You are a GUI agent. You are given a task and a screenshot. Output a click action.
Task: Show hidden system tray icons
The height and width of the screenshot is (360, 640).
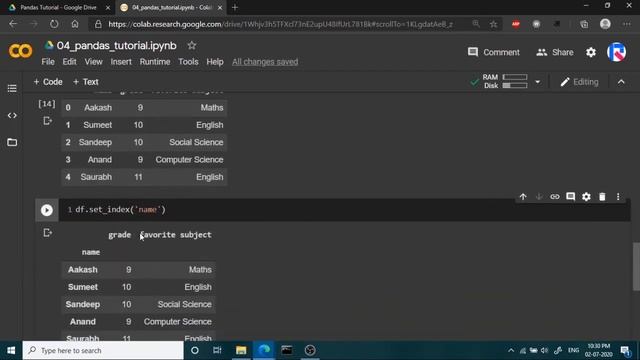point(511,350)
